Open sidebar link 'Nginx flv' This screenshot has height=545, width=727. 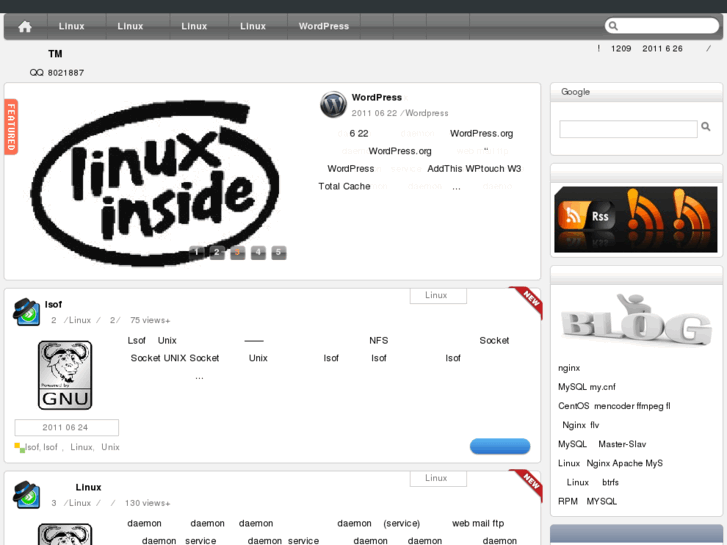coord(580,425)
